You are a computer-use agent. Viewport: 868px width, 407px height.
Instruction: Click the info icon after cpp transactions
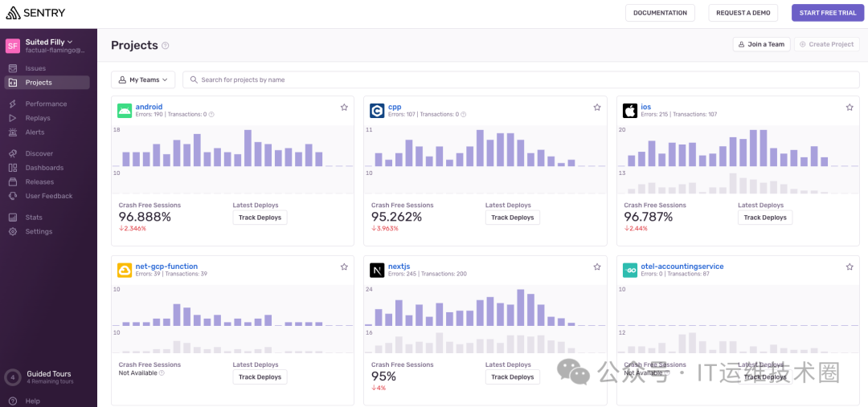coord(464,115)
